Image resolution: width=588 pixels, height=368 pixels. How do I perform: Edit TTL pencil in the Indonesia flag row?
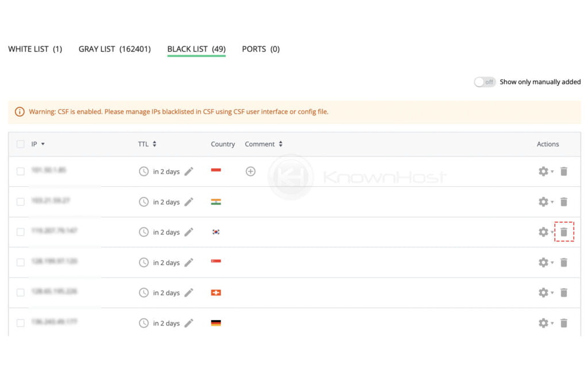point(188,171)
